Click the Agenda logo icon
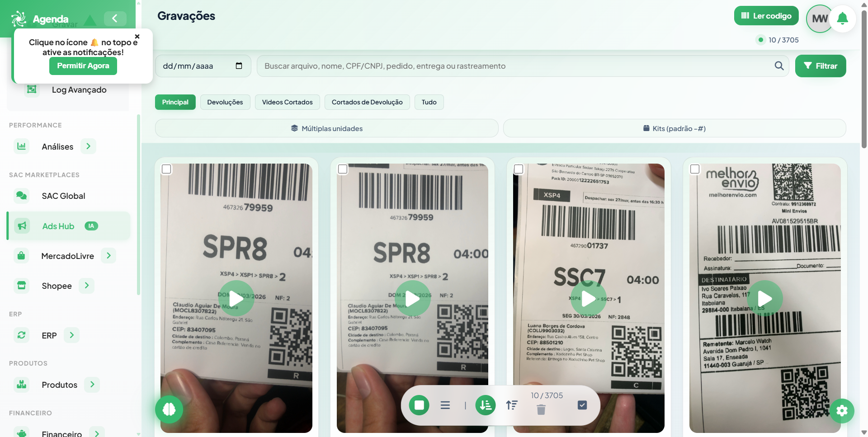Image resolution: width=868 pixels, height=437 pixels. coord(19,19)
